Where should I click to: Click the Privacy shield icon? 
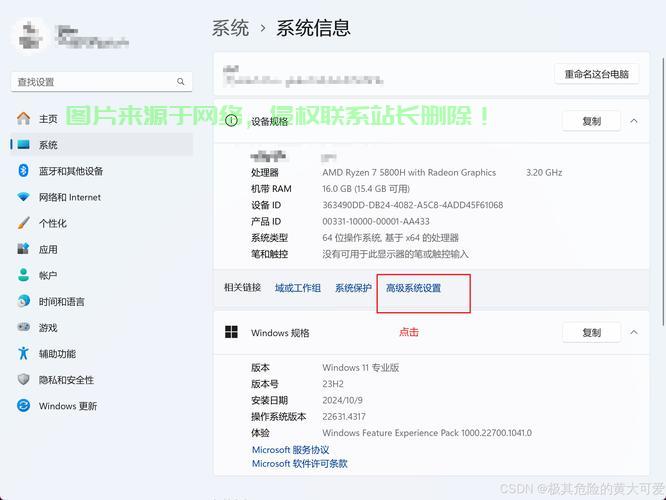pyautogui.click(x=23, y=379)
